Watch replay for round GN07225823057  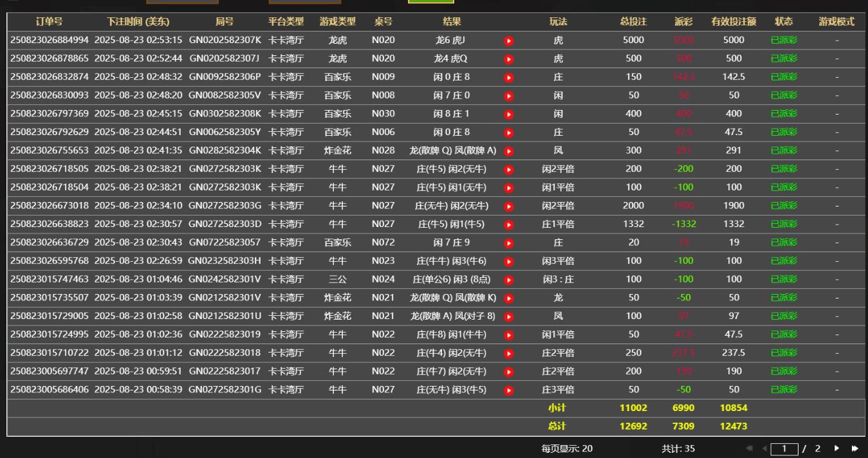(x=509, y=243)
